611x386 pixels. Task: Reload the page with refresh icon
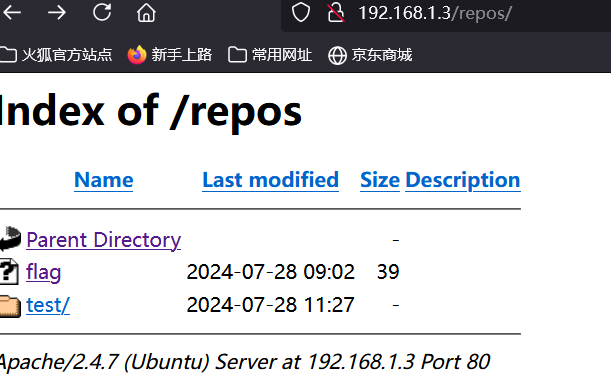pyautogui.click(x=102, y=12)
